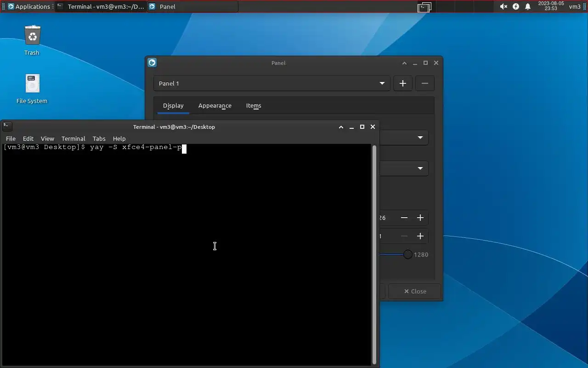Open the vm3 user menu in top panel

click(575, 6)
